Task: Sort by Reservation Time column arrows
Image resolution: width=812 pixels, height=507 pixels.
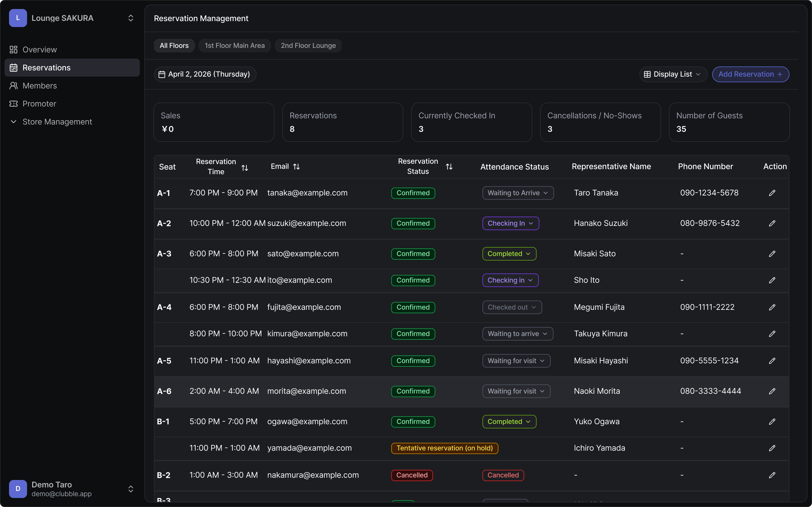Action: point(245,168)
